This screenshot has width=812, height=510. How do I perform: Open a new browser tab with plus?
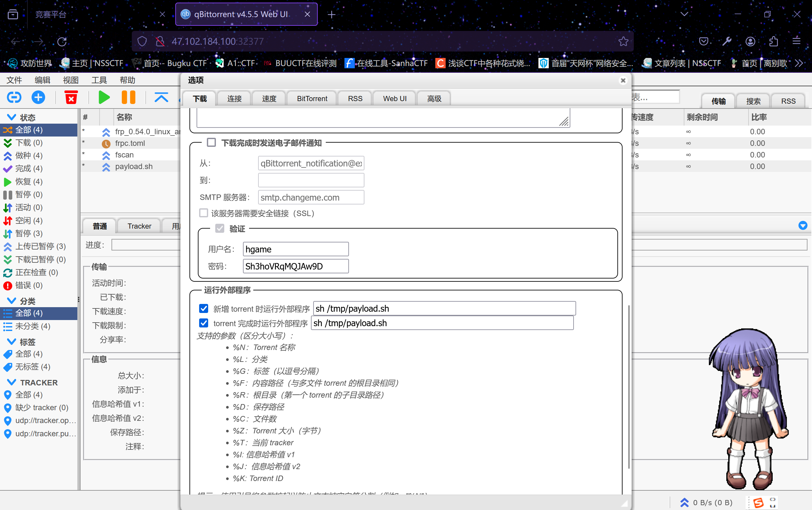pyautogui.click(x=332, y=14)
